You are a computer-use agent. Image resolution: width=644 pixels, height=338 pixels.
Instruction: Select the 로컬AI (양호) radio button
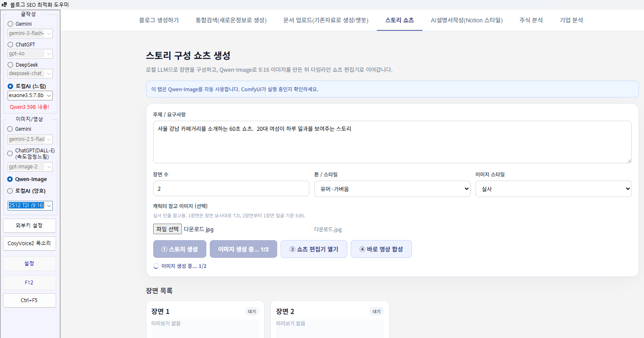coord(10,191)
